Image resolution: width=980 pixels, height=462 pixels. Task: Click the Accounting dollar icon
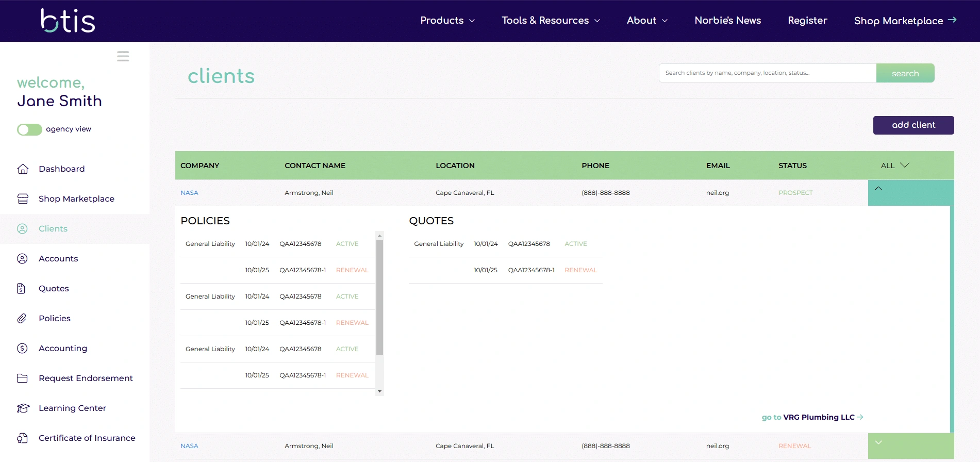[22, 349]
